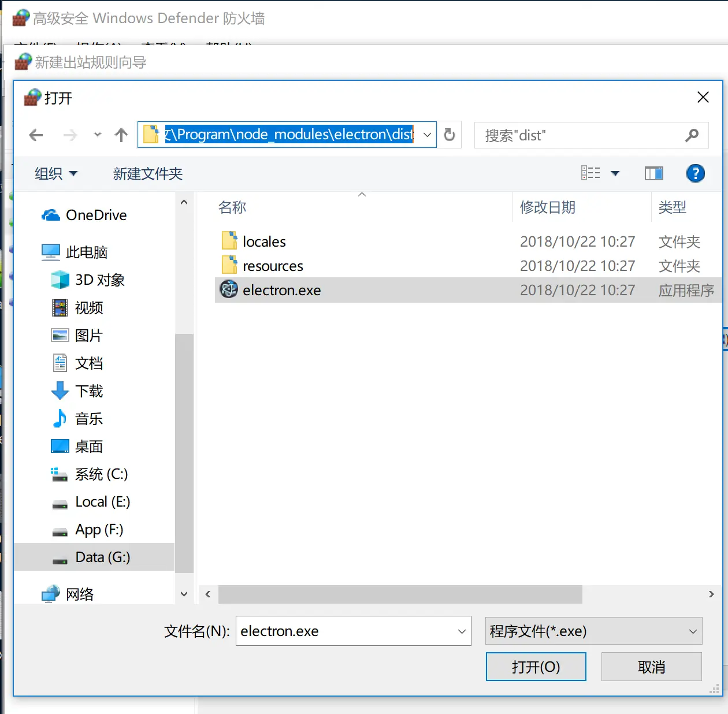
Task: Click the 文件名 input field
Action: pos(347,631)
